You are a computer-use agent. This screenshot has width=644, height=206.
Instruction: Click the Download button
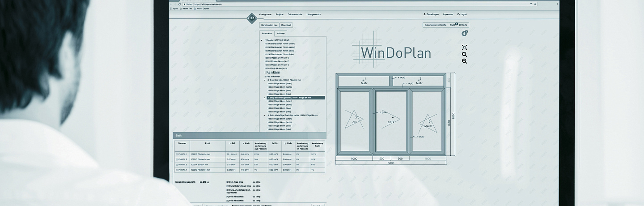click(286, 25)
